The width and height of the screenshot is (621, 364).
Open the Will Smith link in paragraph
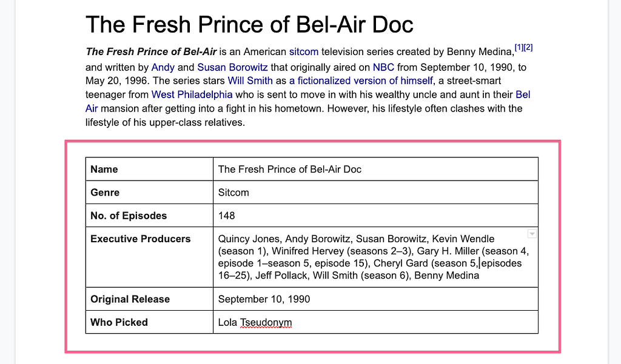point(250,81)
